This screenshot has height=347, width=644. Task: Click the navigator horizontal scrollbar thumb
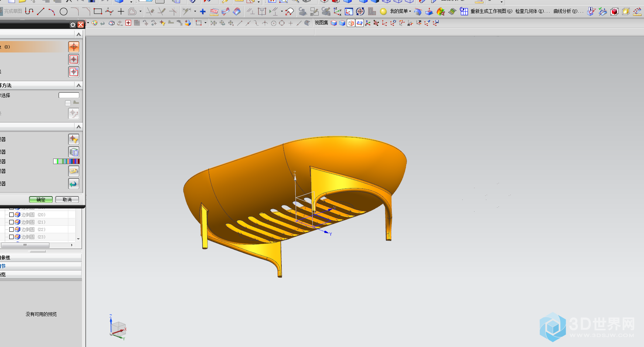tap(25, 245)
